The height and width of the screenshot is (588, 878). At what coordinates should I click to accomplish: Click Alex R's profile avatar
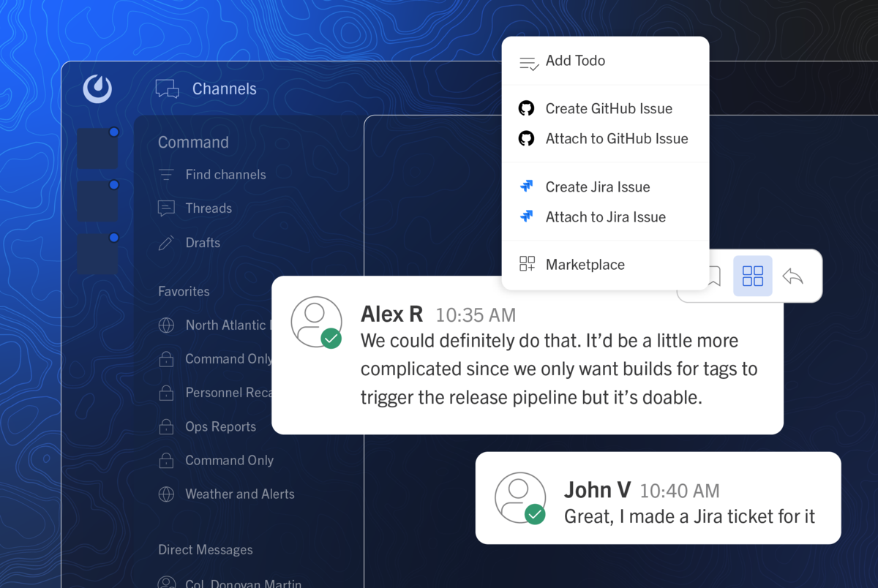pyautogui.click(x=316, y=322)
